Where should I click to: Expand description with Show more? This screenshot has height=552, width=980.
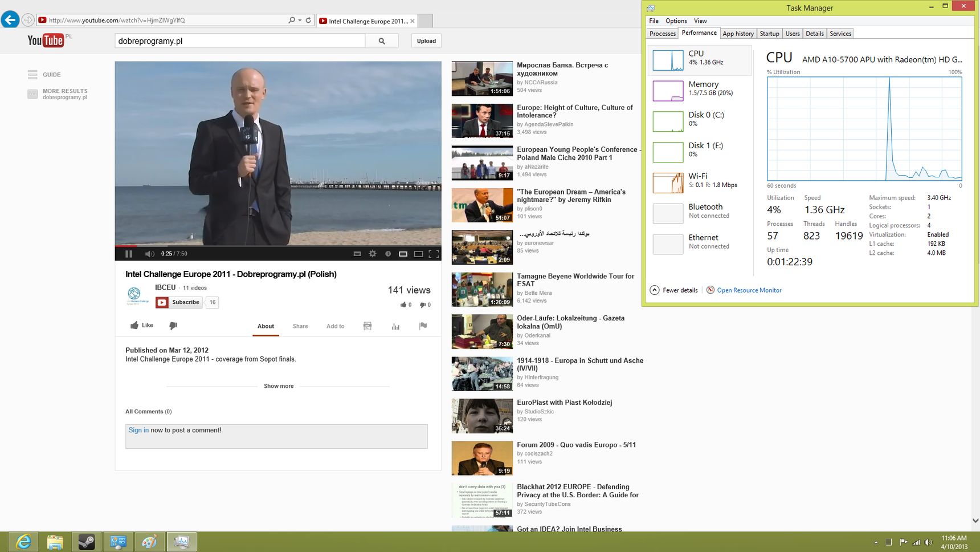279,386
